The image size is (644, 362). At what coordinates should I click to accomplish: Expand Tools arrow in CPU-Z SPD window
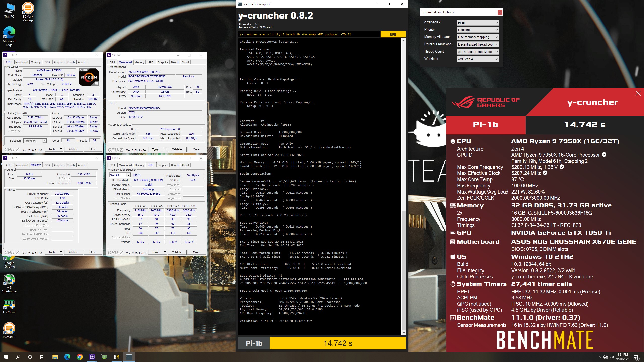pyautogui.click(x=165, y=252)
